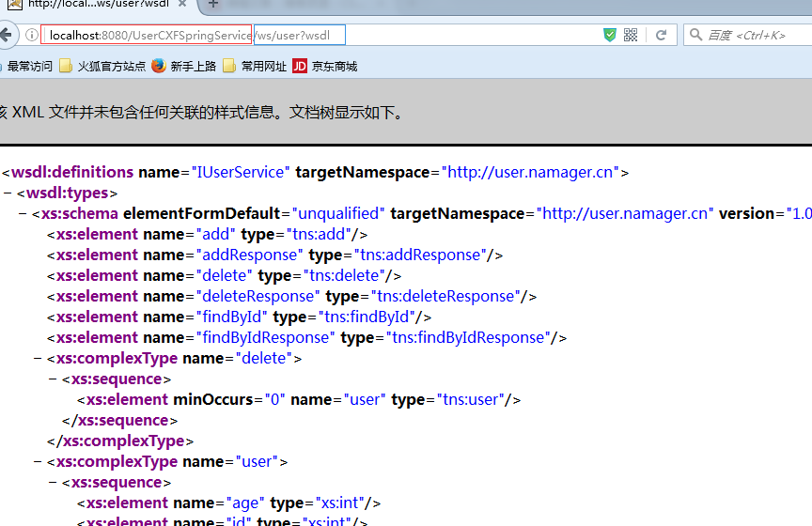Click the 百度 search input box

[x=752, y=36]
